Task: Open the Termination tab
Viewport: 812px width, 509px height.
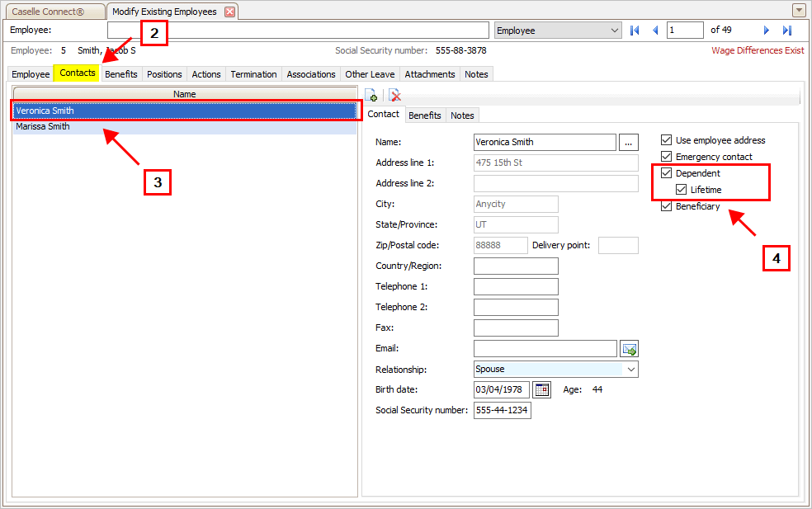Action: click(253, 74)
